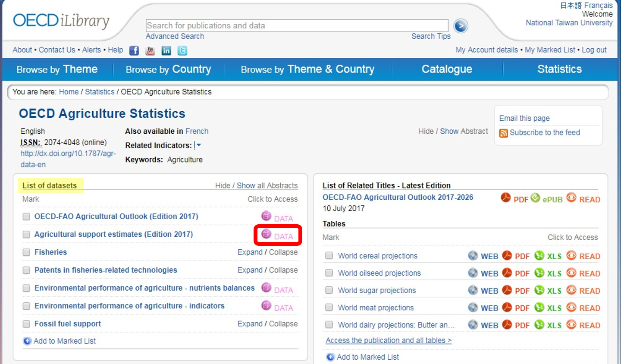The height and width of the screenshot is (364, 621).
Task: Tick nutrients balances dataset checkbox
Action: pyautogui.click(x=26, y=288)
